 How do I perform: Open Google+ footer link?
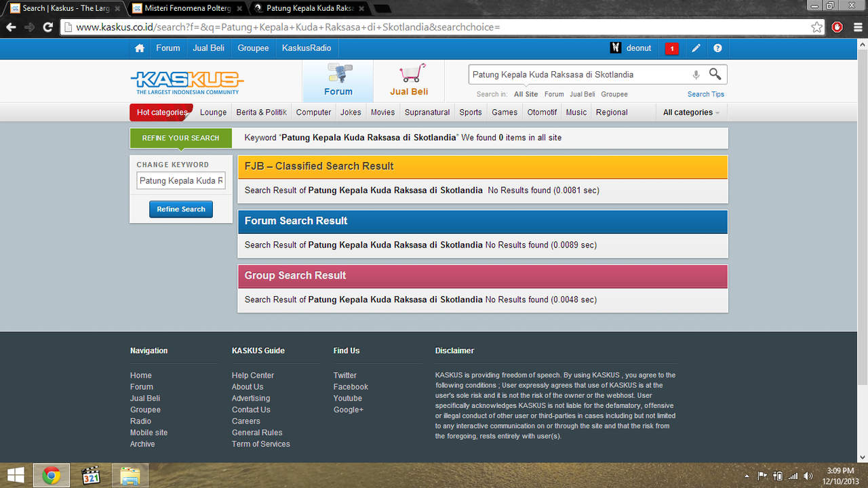349,410
